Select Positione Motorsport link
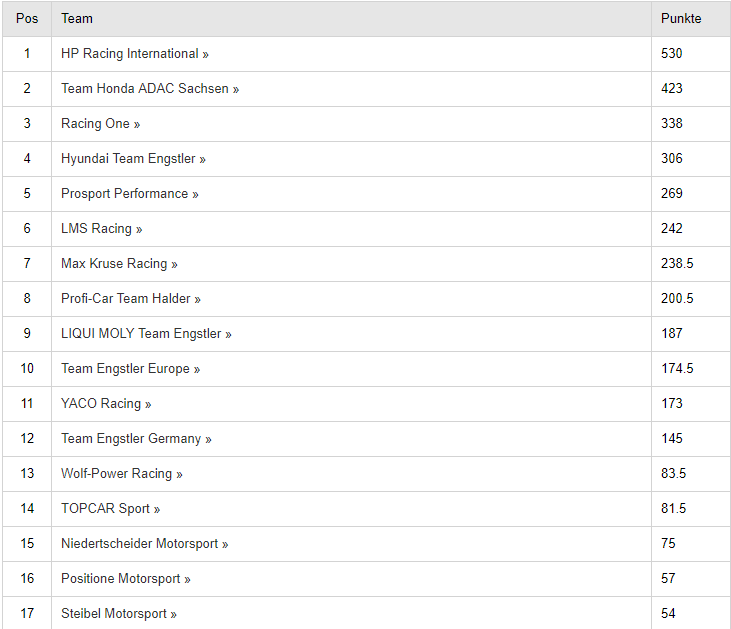The height and width of the screenshot is (629, 731). pyautogui.click(x=125, y=579)
